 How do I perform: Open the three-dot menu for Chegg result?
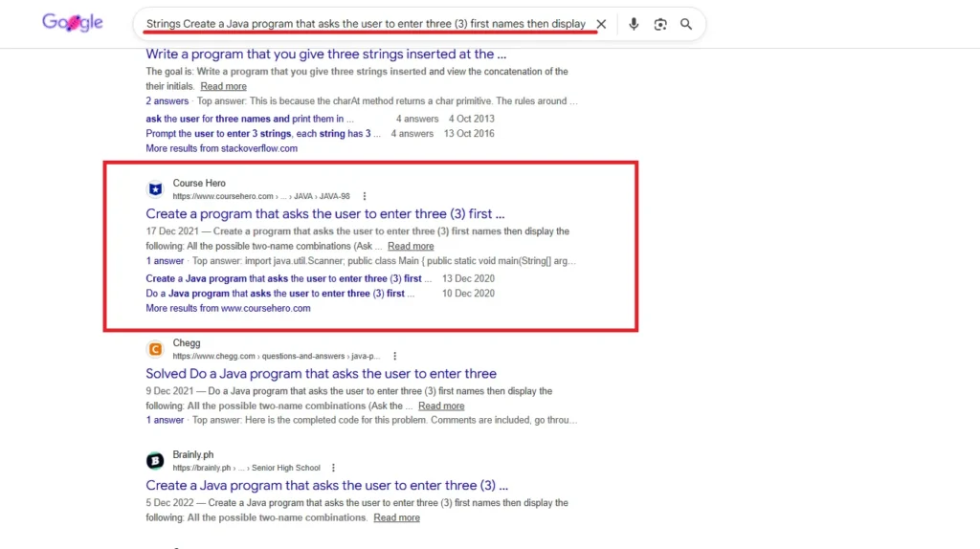(394, 356)
